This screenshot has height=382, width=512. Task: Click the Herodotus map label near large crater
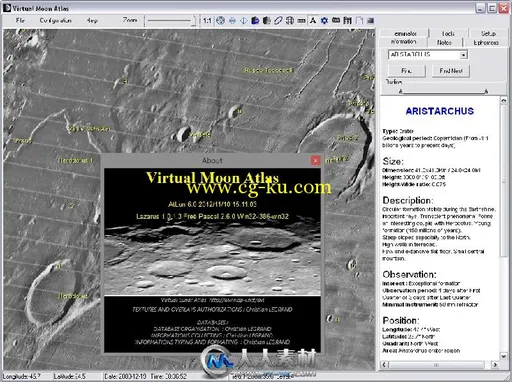pos(73,296)
